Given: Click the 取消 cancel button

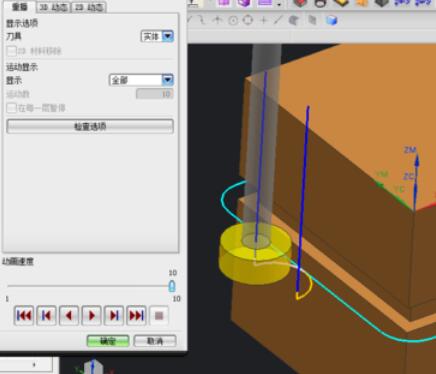Looking at the screenshot, I should click(155, 341).
